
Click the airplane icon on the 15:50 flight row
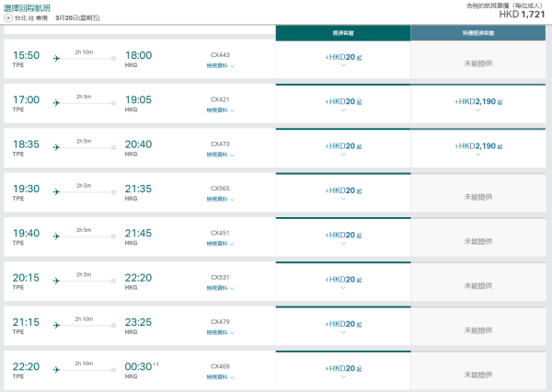click(56, 59)
